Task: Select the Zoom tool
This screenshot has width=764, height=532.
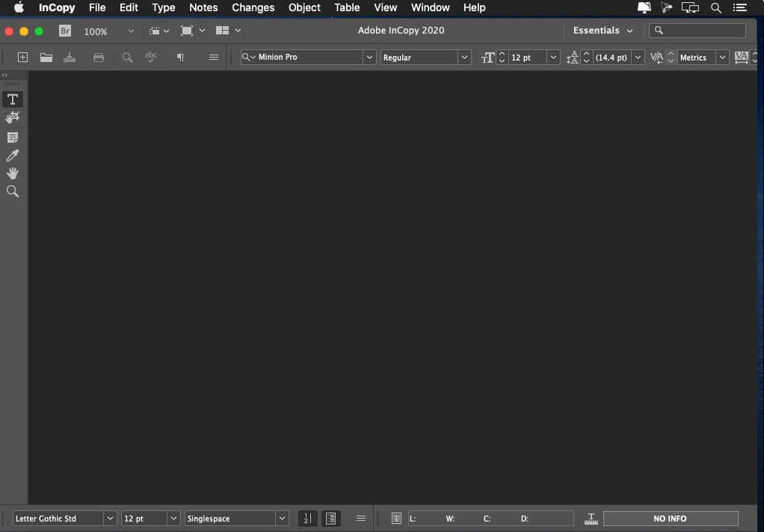Action: [x=12, y=191]
